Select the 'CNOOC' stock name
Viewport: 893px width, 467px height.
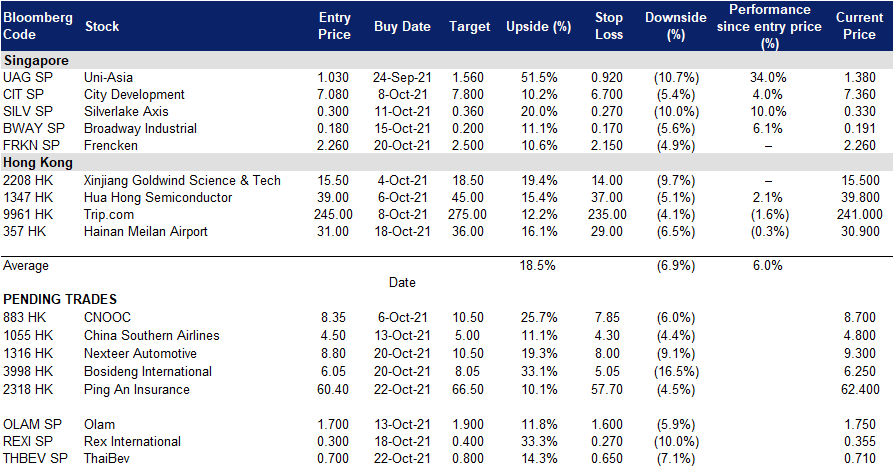(x=107, y=317)
